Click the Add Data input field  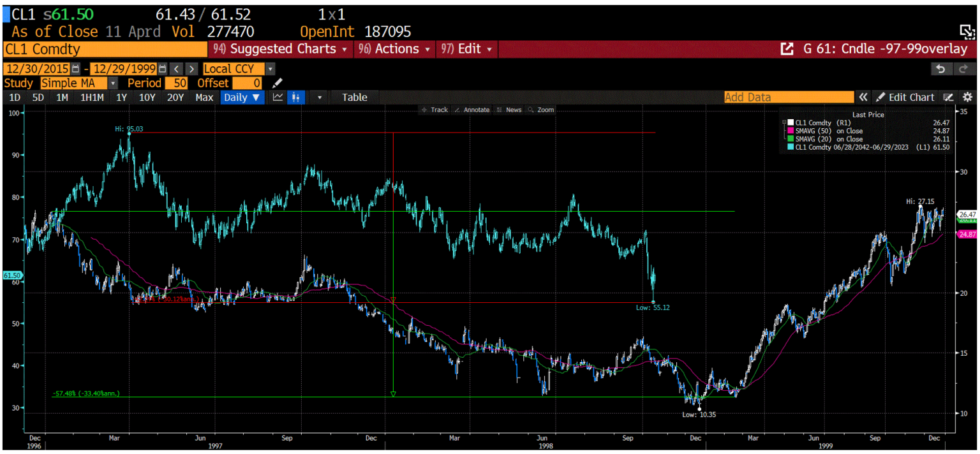(x=788, y=97)
